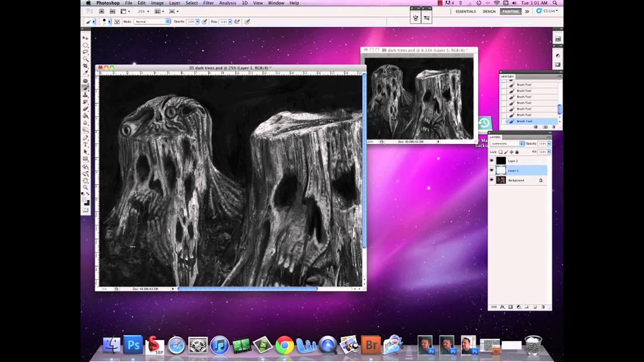644x362 pixels.
Task: Toggle lock transparent pixels in Layers
Action: [501, 152]
